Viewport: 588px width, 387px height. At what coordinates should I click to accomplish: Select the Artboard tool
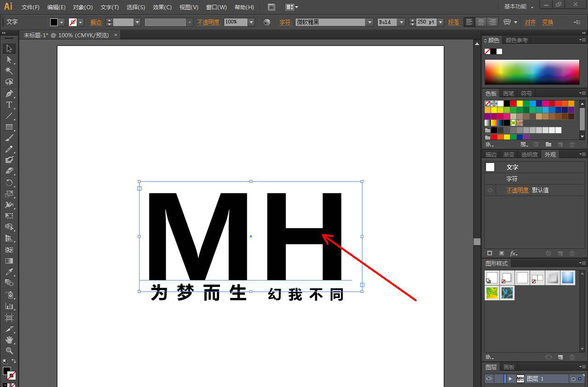(9, 318)
